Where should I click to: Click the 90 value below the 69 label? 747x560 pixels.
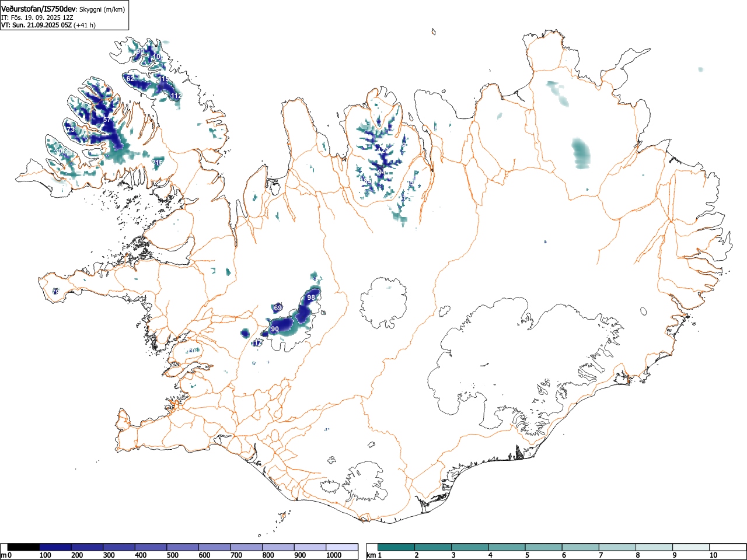tap(275, 329)
